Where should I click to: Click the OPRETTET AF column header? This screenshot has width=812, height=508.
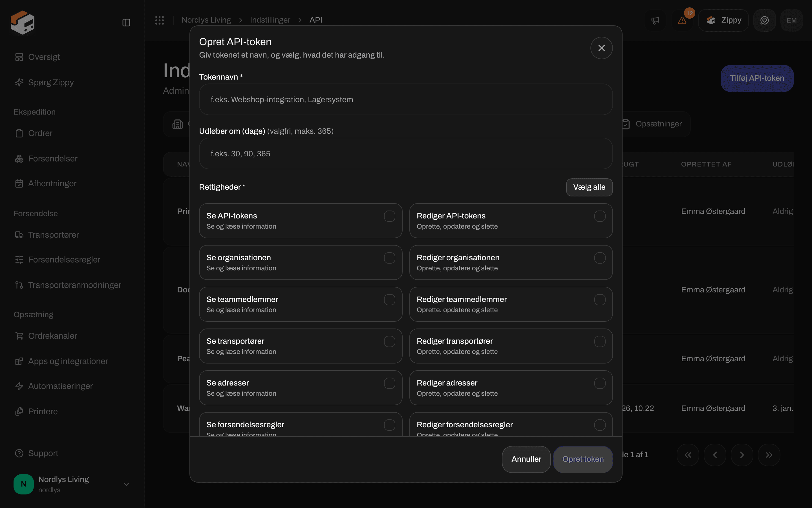[706, 164]
